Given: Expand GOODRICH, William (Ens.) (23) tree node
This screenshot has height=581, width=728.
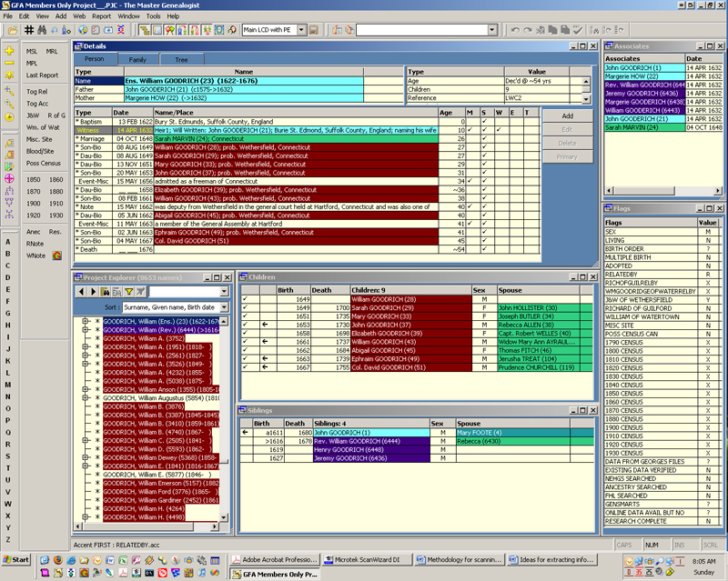Looking at the screenshot, I should click(85, 321).
